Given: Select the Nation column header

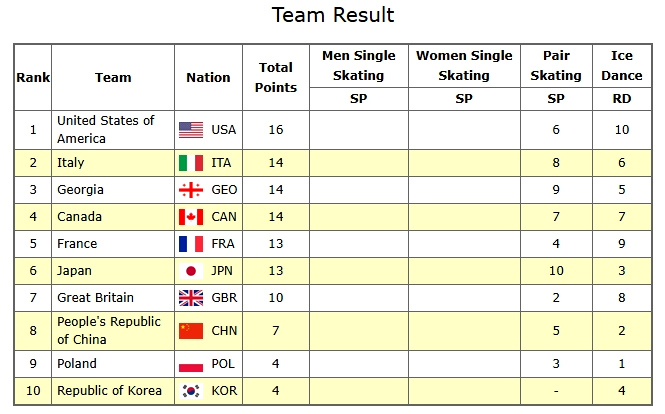Looking at the screenshot, I should point(208,77).
